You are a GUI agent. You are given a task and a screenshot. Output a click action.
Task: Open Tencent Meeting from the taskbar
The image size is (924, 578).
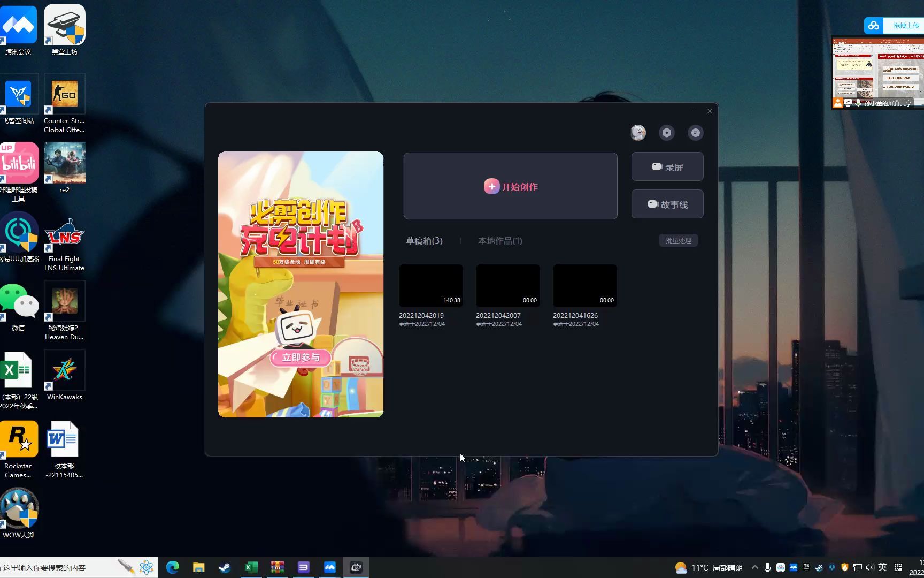329,567
